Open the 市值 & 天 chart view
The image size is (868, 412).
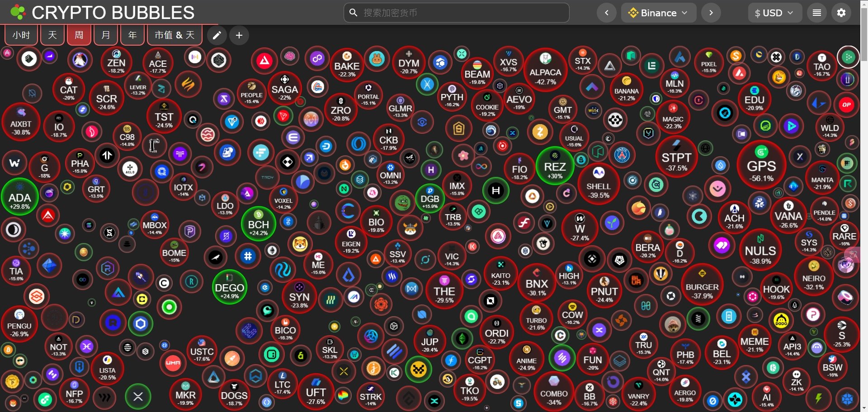point(175,35)
